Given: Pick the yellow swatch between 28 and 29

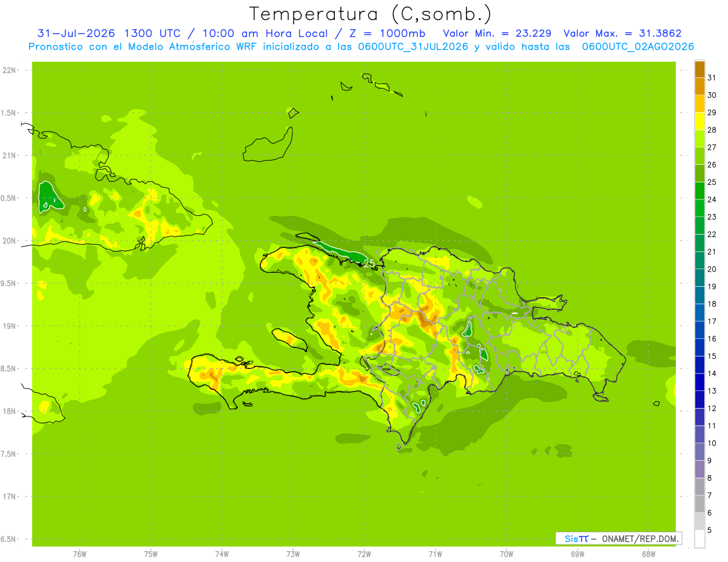Looking at the screenshot, I should [699, 122].
